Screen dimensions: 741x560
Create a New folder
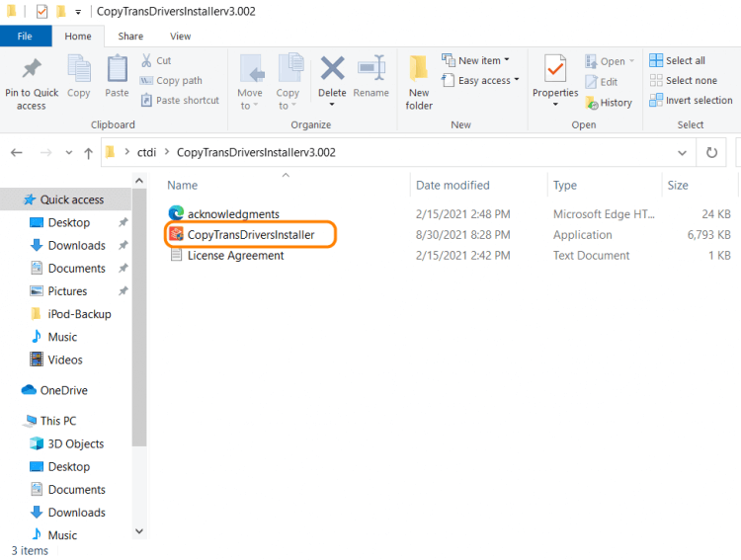click(x=419, y=82)
